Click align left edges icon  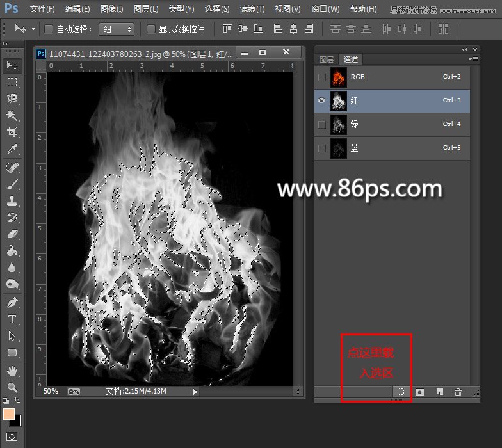click(278, 29)
